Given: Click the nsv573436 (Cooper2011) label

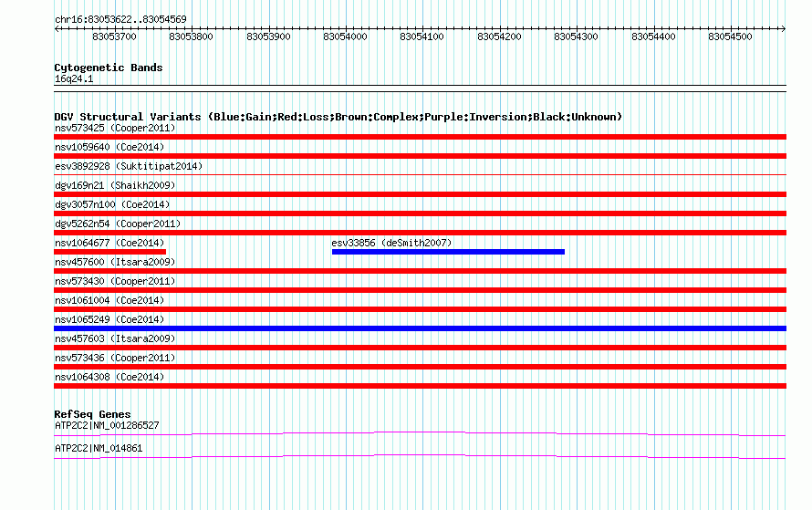Looking at the screenshot, I should pyautogui.click(x=115, y=358).
